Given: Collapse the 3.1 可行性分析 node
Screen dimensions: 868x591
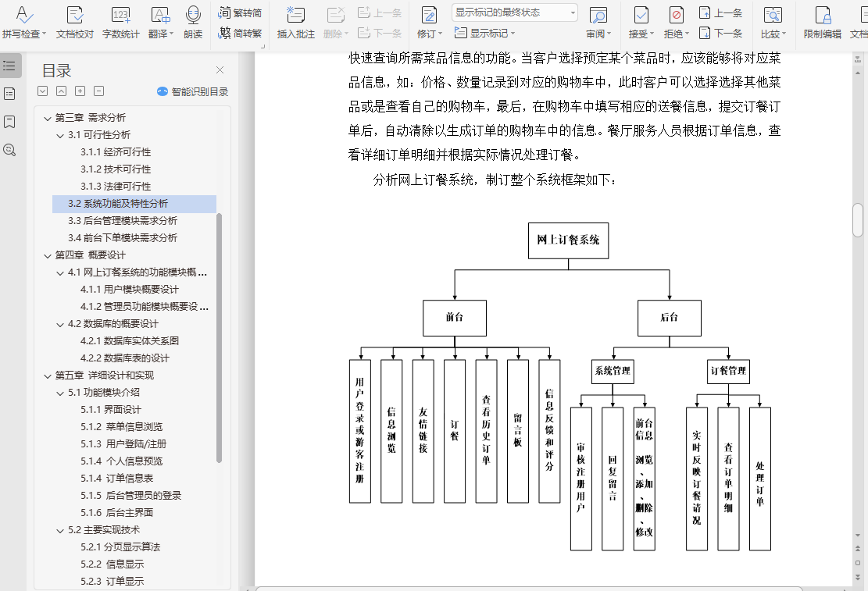Looking at the screenshot, I should pyautogui.click(x=60, y=135).
